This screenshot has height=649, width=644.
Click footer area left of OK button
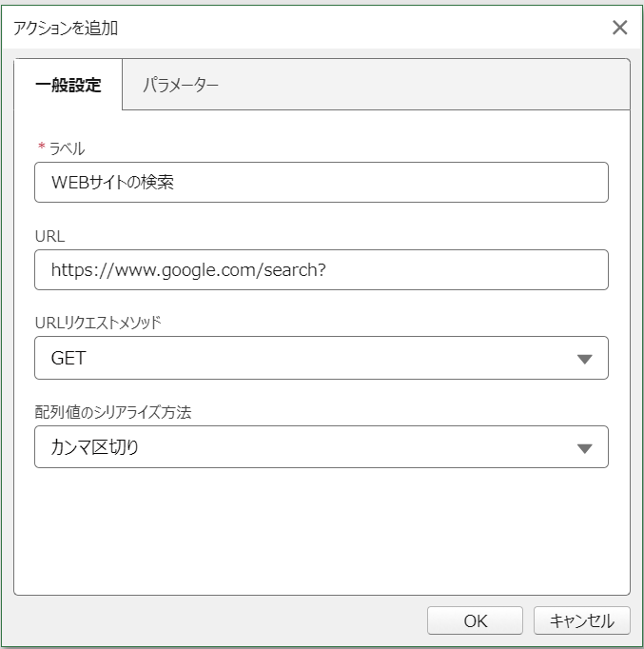coord(215,620)
